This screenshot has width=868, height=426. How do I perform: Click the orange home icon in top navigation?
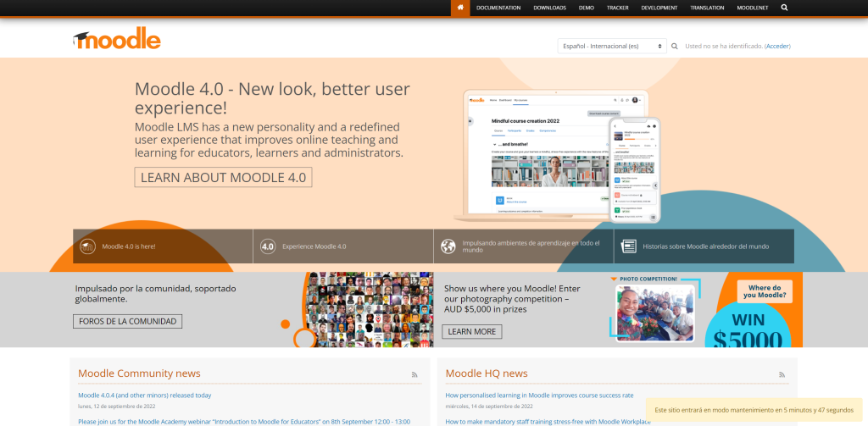click(x=460, y=8)
